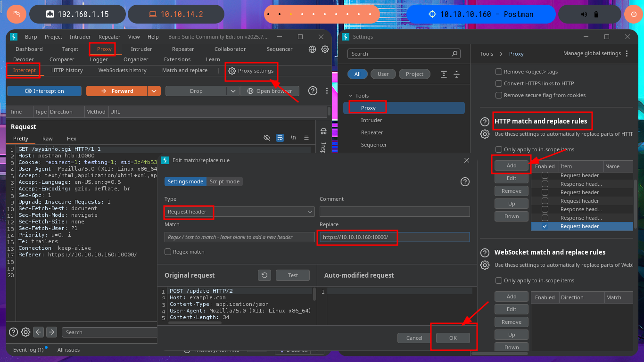The image size is (644, 362).
Task: Check Convert HTTPS links to HTTP
Action: (x=499, y=83)
